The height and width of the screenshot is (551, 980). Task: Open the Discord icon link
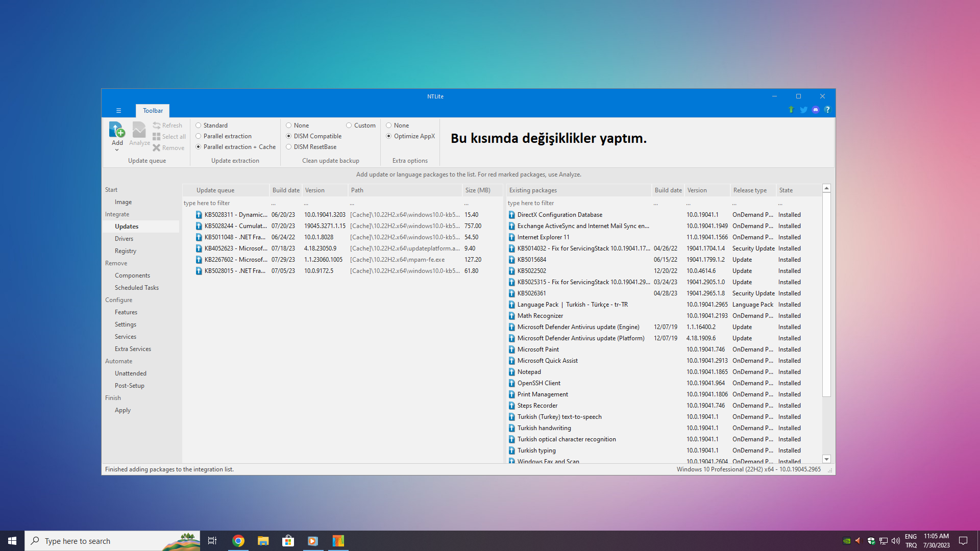(816, 110)
